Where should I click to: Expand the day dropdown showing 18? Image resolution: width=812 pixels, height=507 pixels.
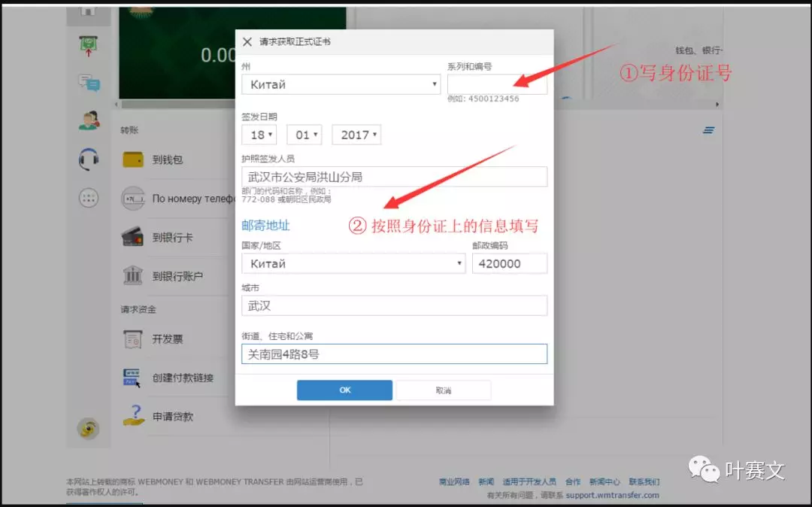pos(259,135)
